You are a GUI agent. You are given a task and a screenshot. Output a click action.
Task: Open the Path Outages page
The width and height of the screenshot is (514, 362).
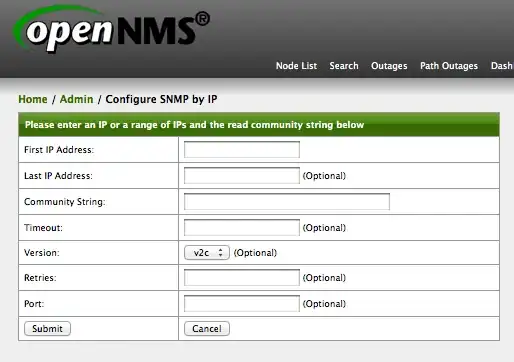point(449,66)
